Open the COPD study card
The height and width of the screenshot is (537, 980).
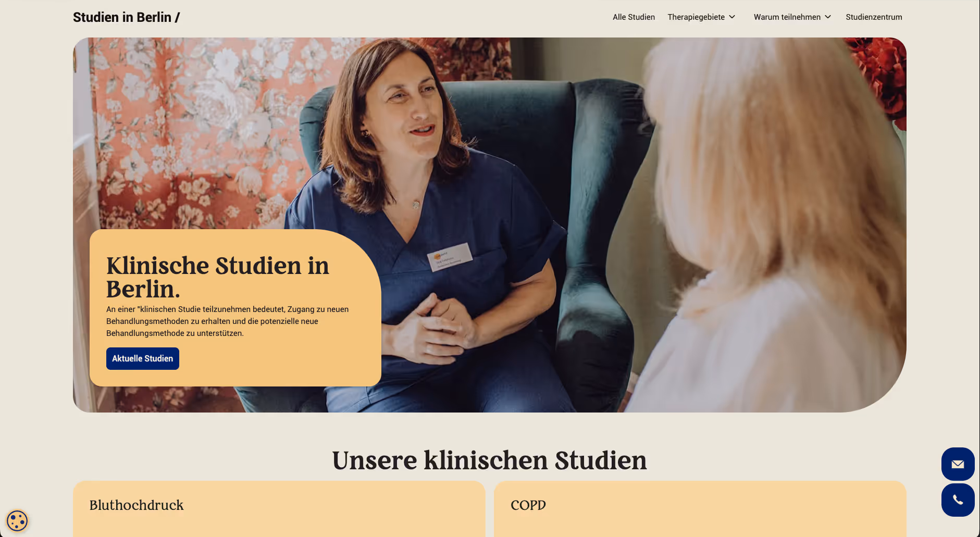[700, 509]
